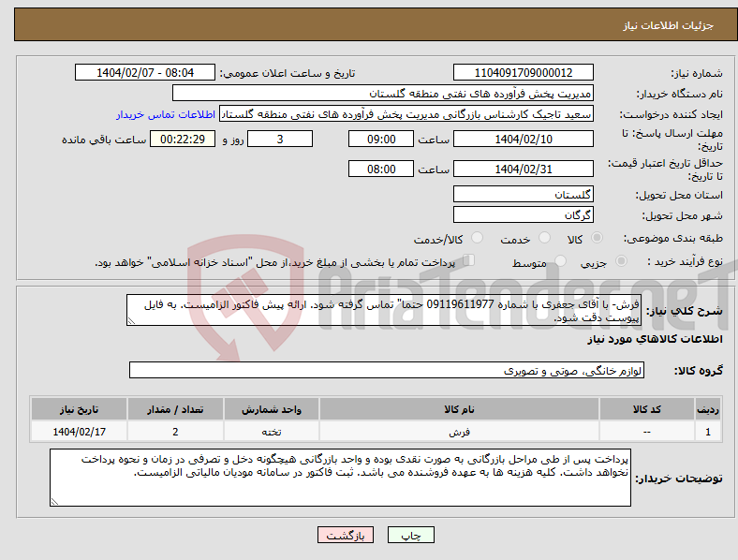
Task: Click the چاپ (print) button
Action: tap(410, 535)
